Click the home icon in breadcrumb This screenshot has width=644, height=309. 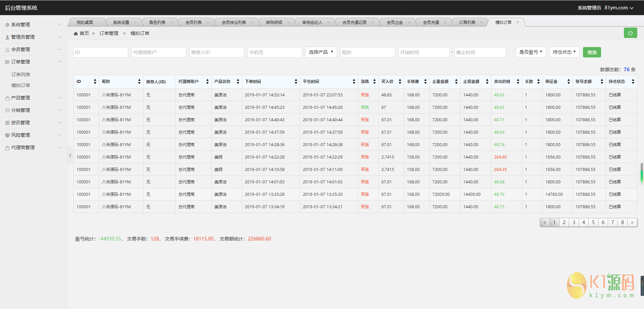[x=76, y=34]
